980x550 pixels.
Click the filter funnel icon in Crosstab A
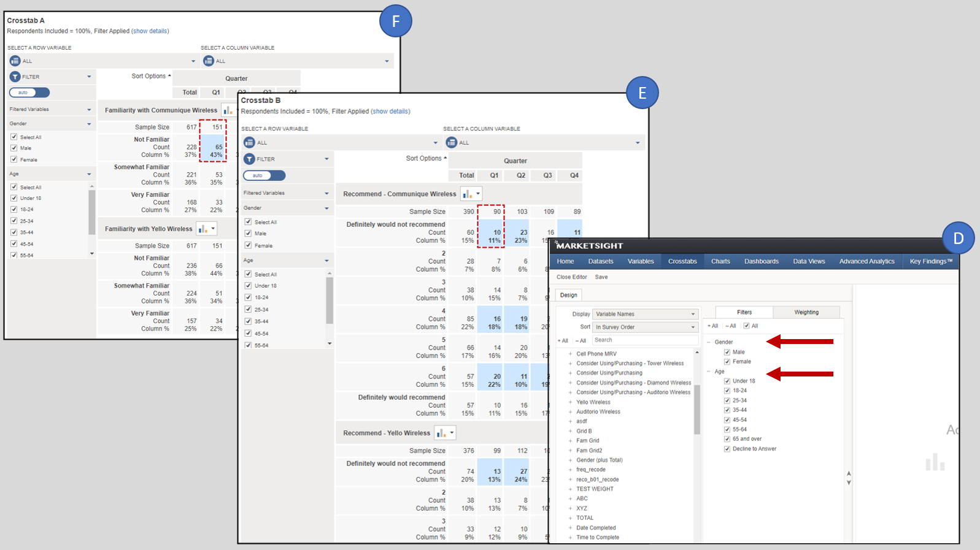coord(15,77)
